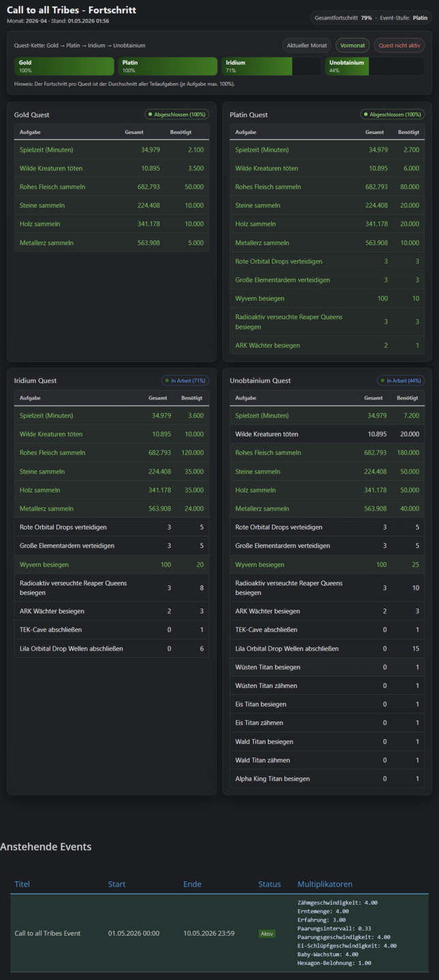Click the Unobtainium 44% progress bar
The width and height of the screenshot is (439, 980).
[x=374, y=66]
